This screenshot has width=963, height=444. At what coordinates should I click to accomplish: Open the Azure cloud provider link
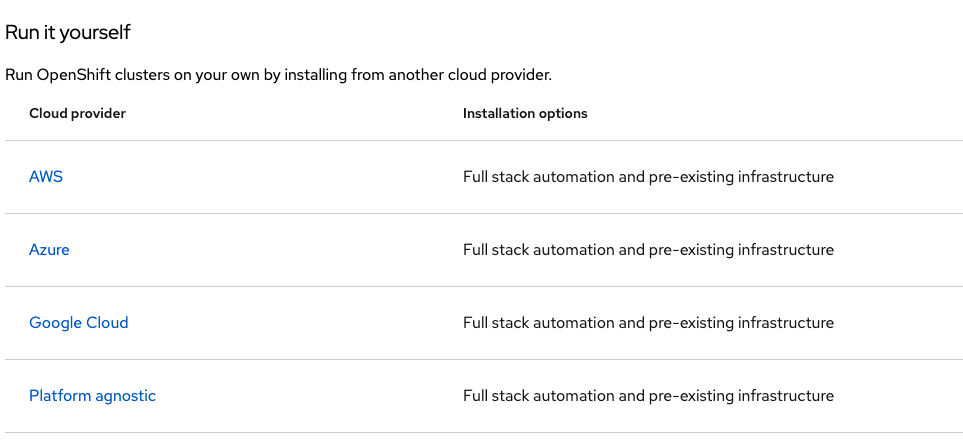(49, 250)
